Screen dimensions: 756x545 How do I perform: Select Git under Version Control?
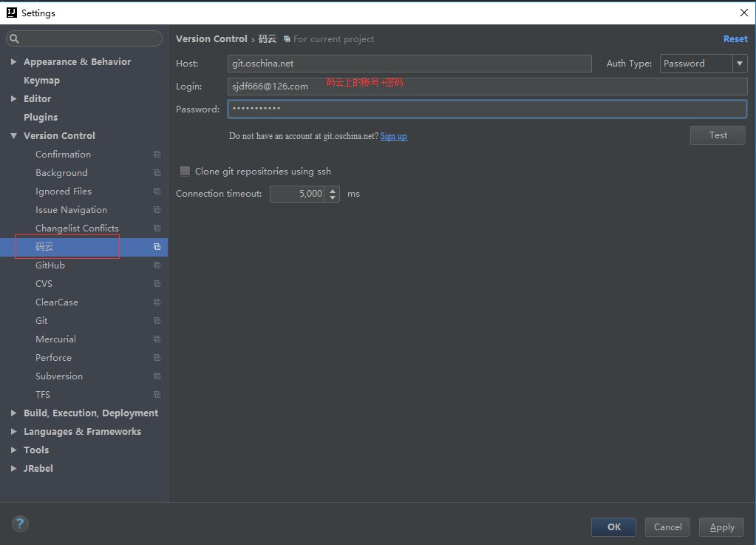41,321
